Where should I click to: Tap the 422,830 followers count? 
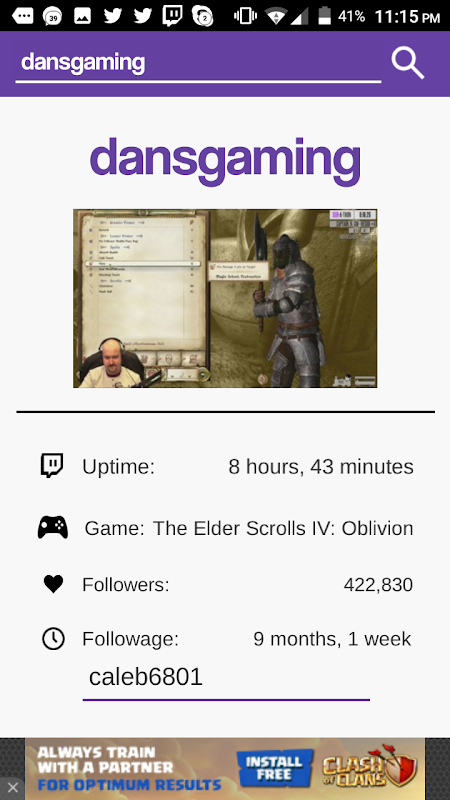point(378,584)
